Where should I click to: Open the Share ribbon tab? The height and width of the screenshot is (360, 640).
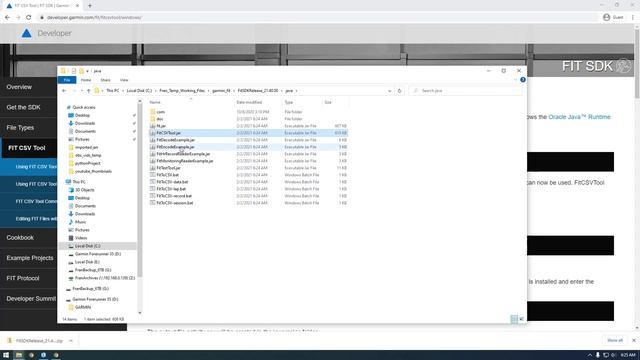click(x=105, y=80)
